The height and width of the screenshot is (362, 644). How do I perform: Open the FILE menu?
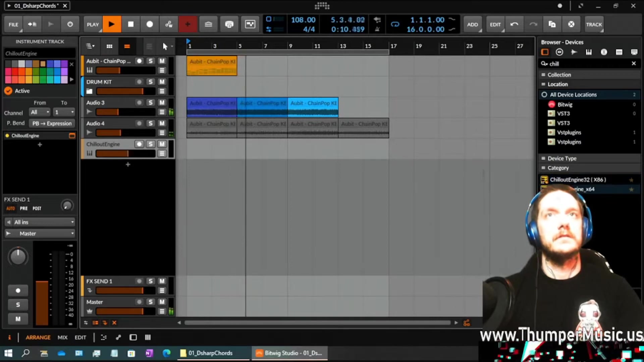coord(13,24)
